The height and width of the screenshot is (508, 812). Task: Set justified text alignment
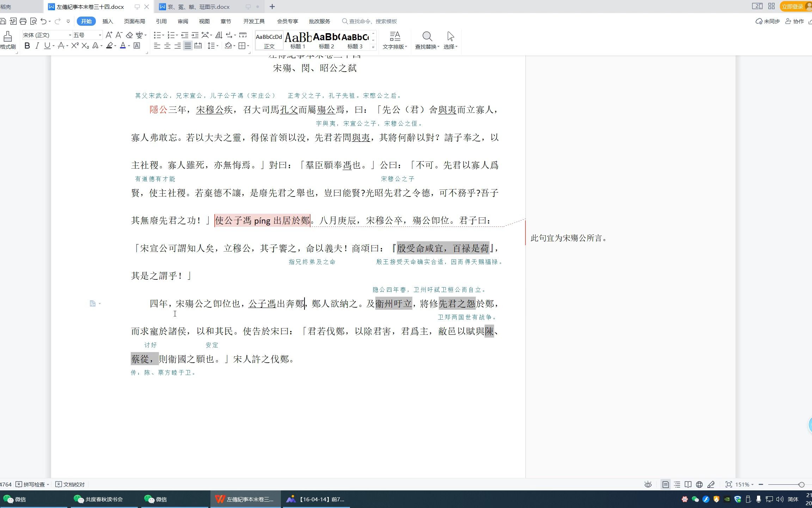point(188,46)
